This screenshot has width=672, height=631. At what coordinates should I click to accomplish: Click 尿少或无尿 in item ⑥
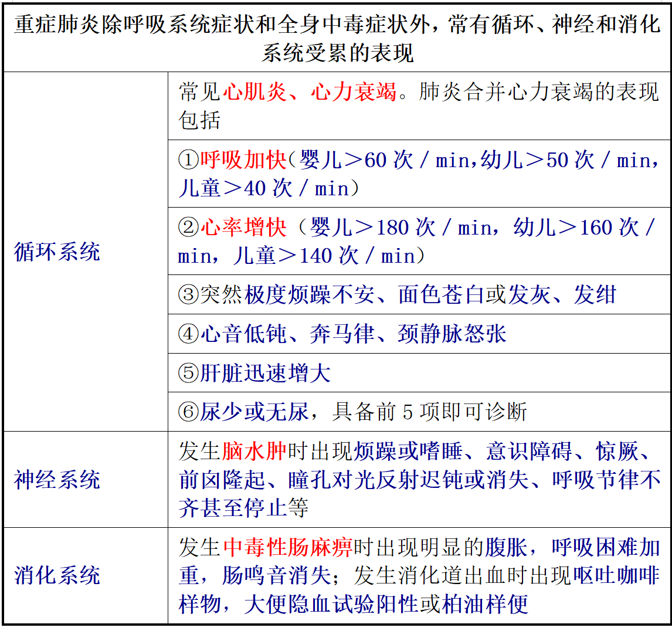pyautogui.click(x=254, y=412)
